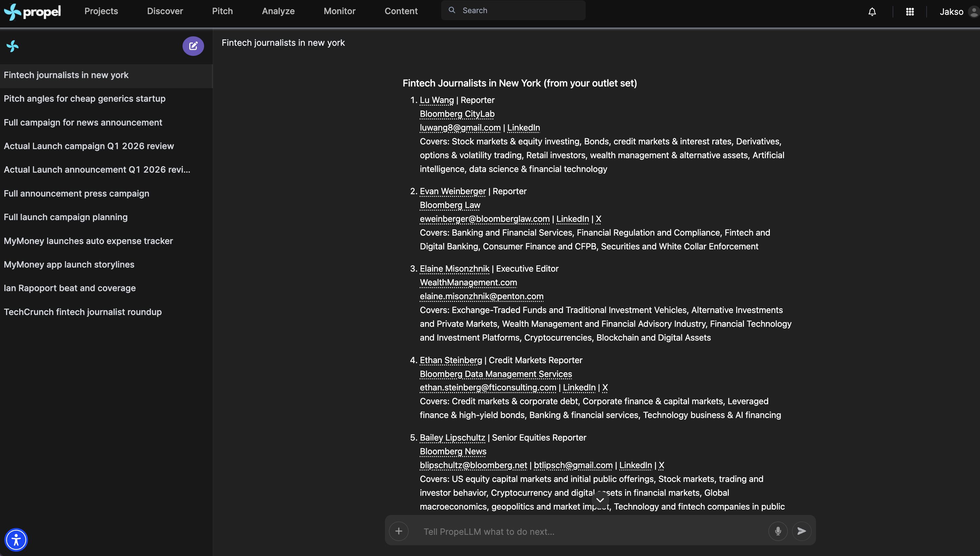Click the Propel logo in header
The image size is (980, 556).
point(32,11)
